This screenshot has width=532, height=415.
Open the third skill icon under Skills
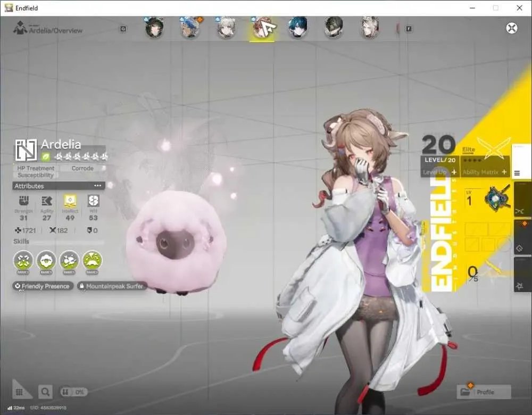click(x=69, y=261)
